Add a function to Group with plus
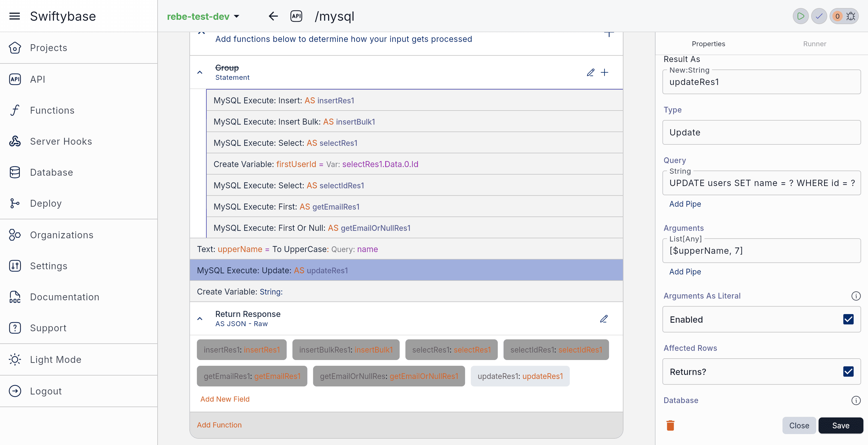The image size is (868, 445). [x=604, y=72]
